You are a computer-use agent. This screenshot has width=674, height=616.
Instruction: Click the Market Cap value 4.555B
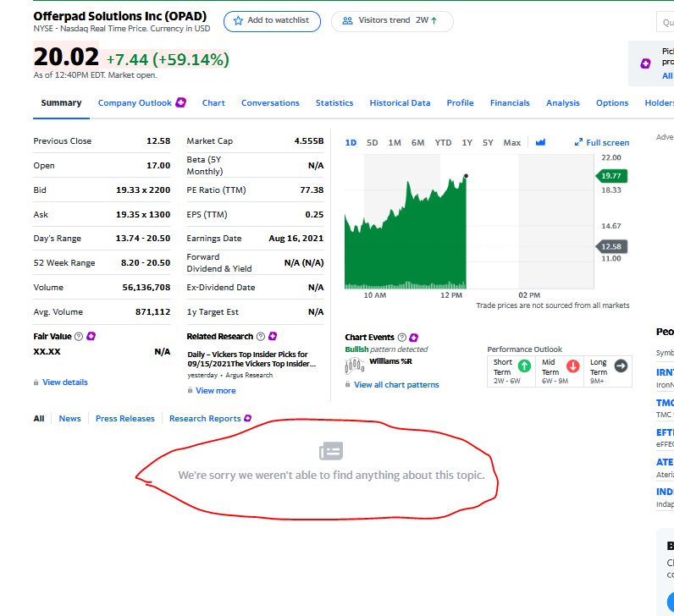point(308,141)
